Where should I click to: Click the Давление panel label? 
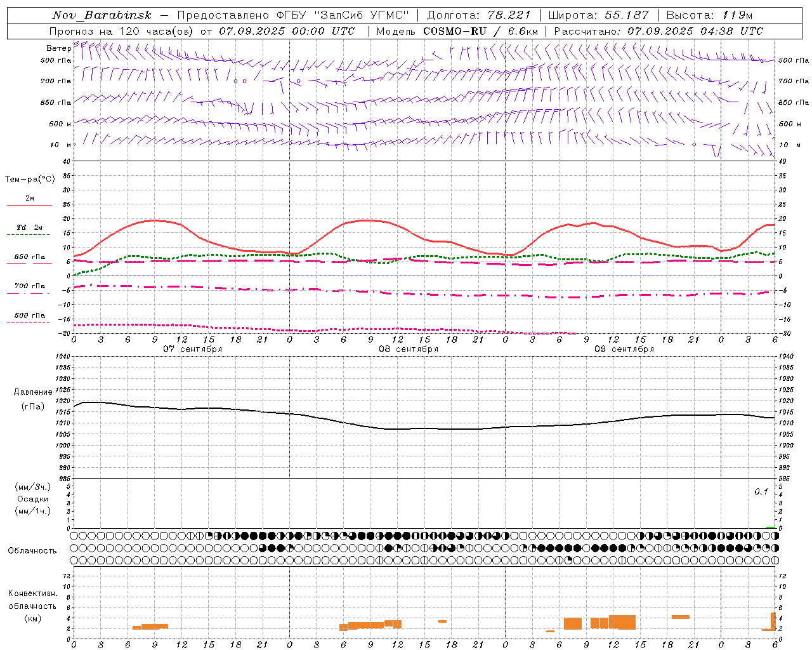[33, 392]
